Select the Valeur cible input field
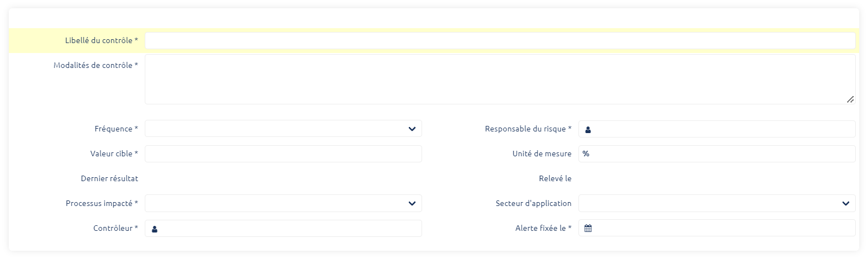Screen dimensions: 868x259 tap(283, 154)
